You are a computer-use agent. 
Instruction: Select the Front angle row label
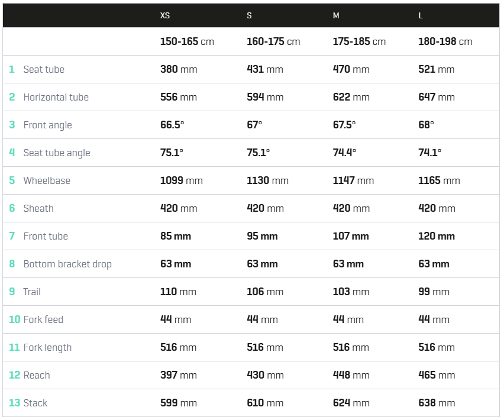coord(47,125)
